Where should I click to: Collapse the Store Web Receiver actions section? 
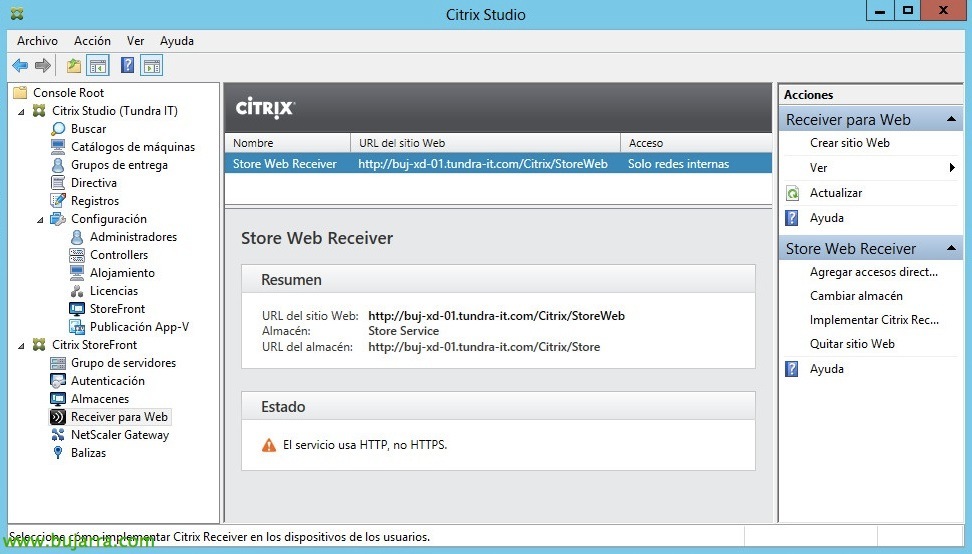pyautogui.click(x=951, y=248)
